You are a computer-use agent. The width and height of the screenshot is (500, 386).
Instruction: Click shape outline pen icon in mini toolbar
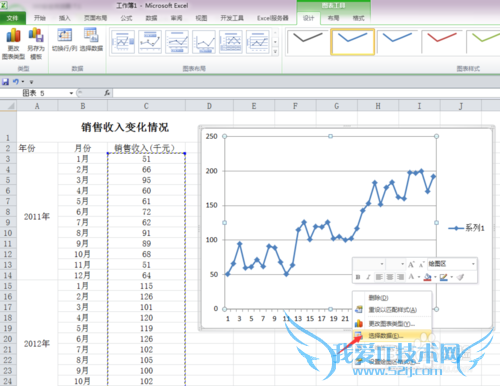[443, 277]
